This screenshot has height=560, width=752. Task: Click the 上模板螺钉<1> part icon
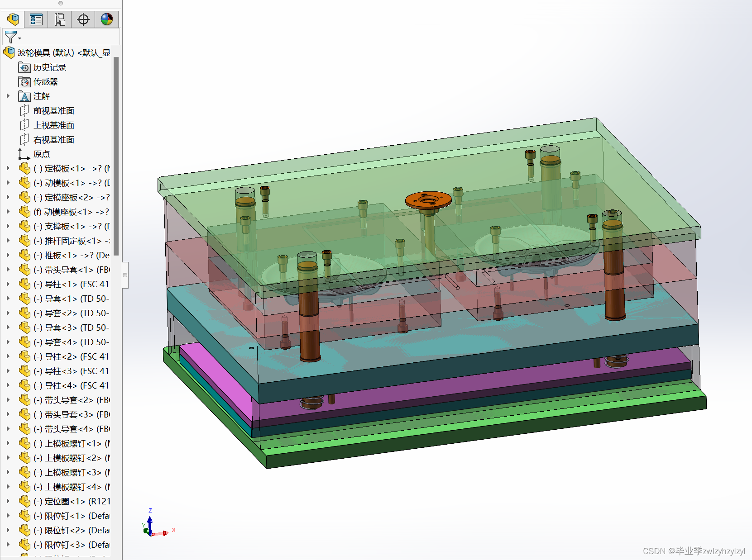coord(24,444)
